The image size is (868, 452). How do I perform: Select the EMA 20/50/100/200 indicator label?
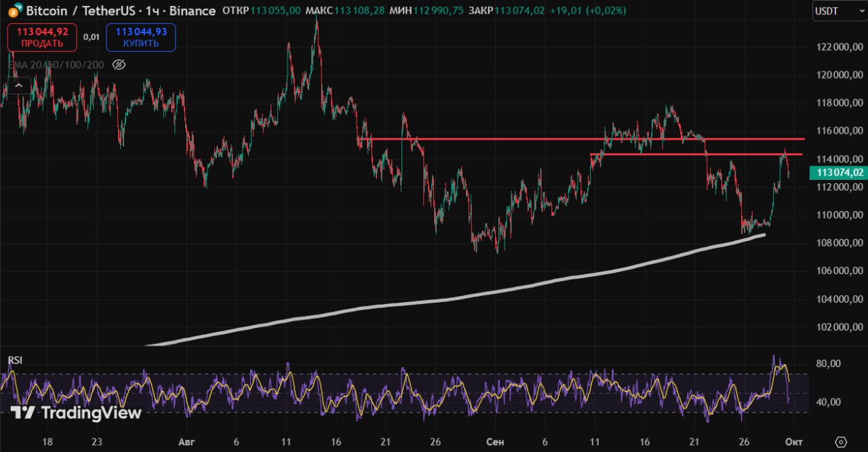(56, 64)
